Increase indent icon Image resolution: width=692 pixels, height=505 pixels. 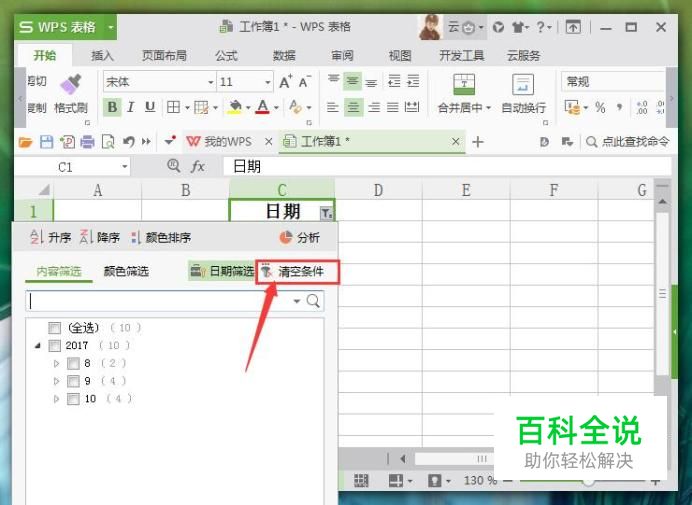(413, 81)
